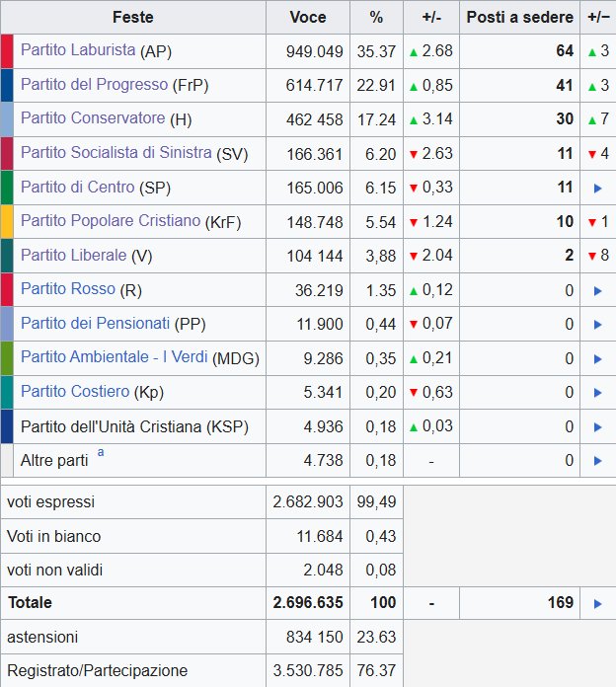
Task: Click the red Partito Laburista color swatch
Action: click(7, 51)
